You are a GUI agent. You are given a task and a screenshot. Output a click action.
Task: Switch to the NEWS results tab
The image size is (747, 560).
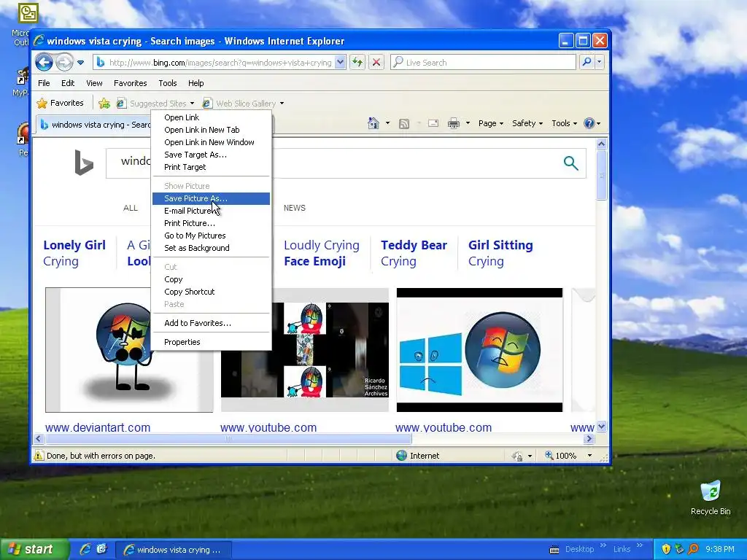pyautogui.click(x=295, y=208)
